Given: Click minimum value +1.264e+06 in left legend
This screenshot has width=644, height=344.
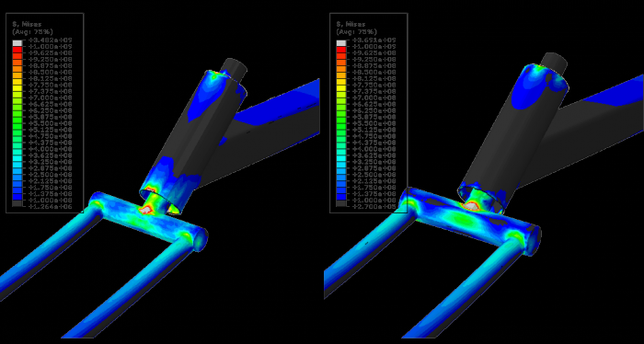Looking at the screenshot, I should pos(50,206).
